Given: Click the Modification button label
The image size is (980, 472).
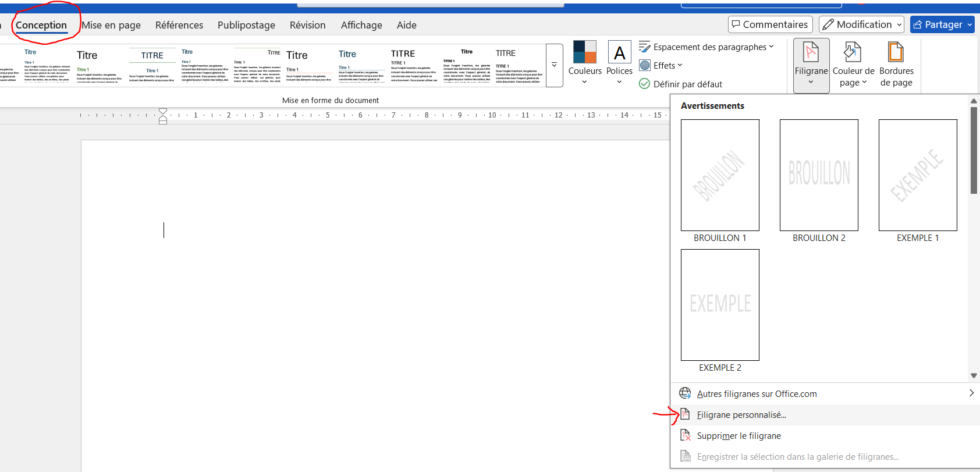Looking at the screenshot, I should click(864, 24).
